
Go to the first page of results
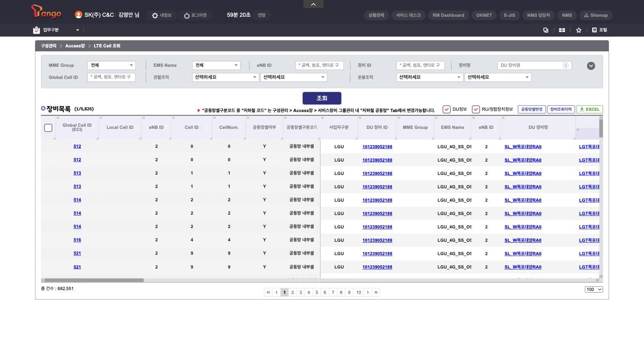(x=268, y=292)
